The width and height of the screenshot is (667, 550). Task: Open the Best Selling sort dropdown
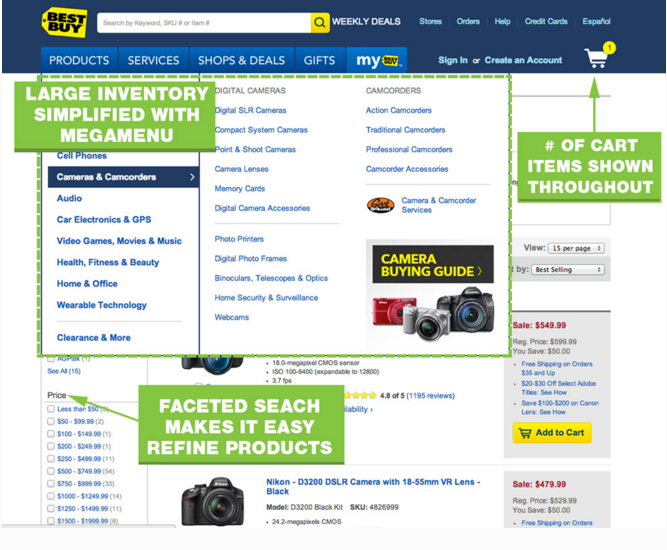[568, 269]
